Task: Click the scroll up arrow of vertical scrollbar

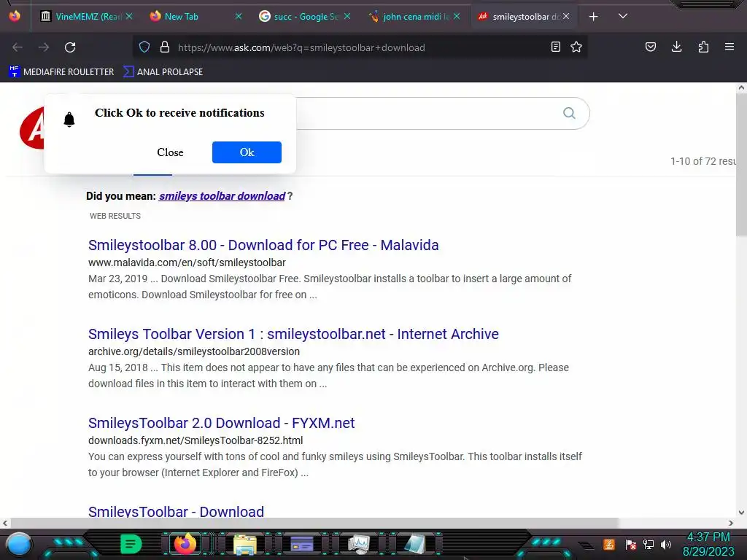Action: 741,87
